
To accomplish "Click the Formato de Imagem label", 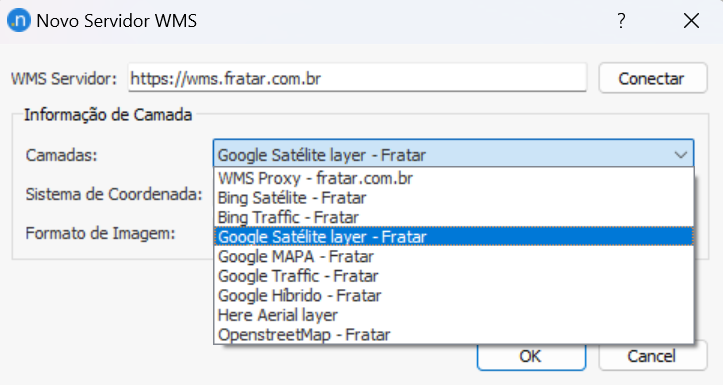I will click(101, 233).
